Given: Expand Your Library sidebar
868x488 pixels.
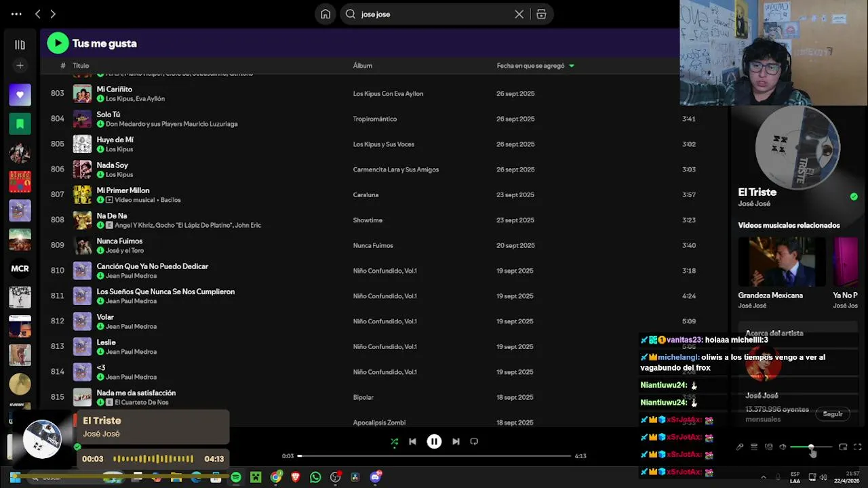Looking at the screenshot, I should (x=20, y=45).
